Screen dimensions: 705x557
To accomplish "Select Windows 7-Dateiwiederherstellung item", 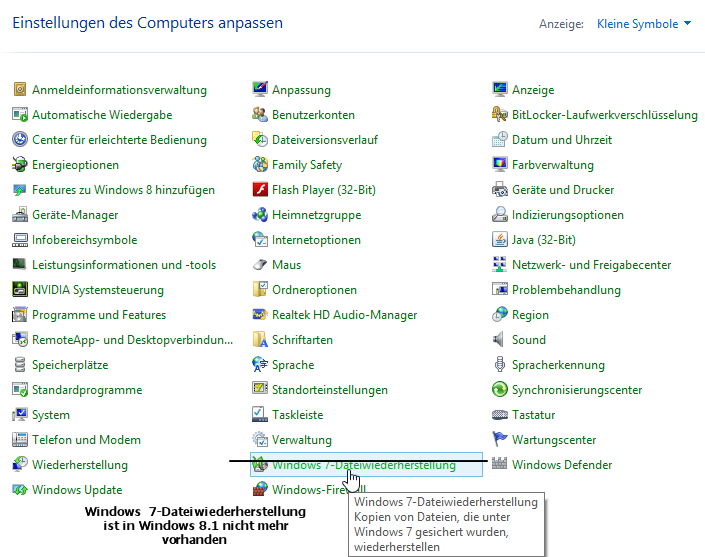I will point(366,464).
